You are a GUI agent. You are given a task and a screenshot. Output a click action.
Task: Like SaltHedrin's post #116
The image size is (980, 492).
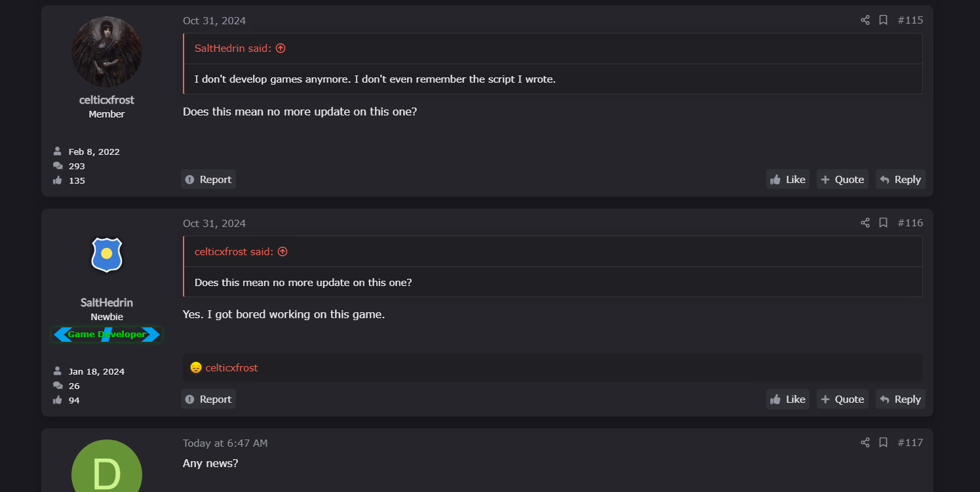[788, 400]
